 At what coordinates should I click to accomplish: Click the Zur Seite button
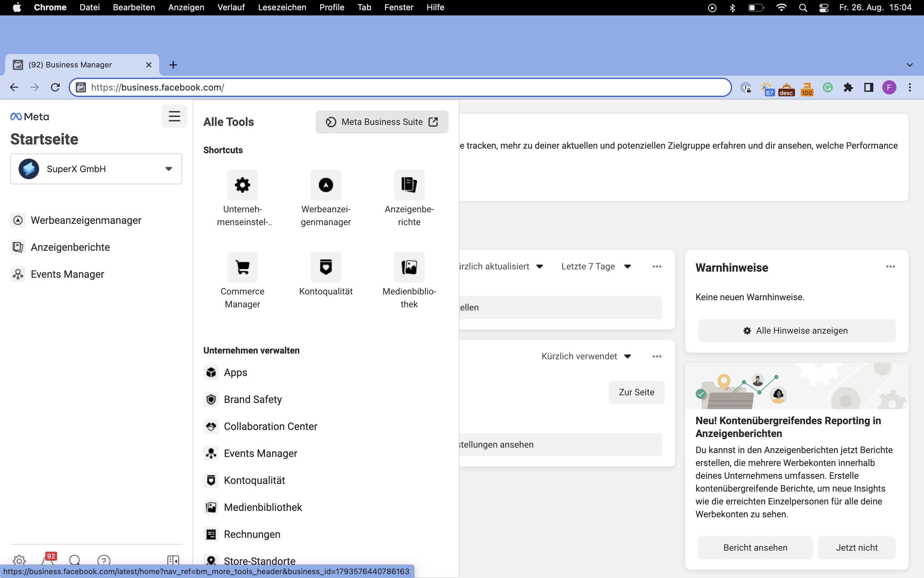click(x=637, y=392)
